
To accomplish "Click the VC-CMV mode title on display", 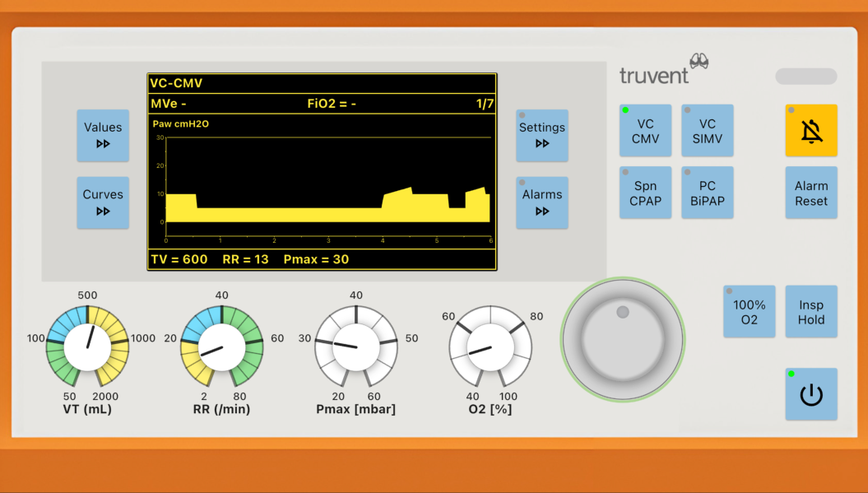I will 176,83.
